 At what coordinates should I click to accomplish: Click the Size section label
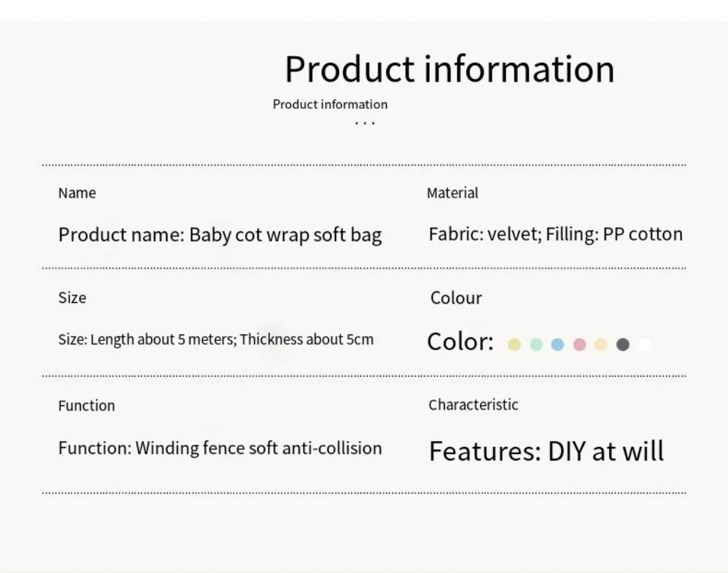pos(72,298)
